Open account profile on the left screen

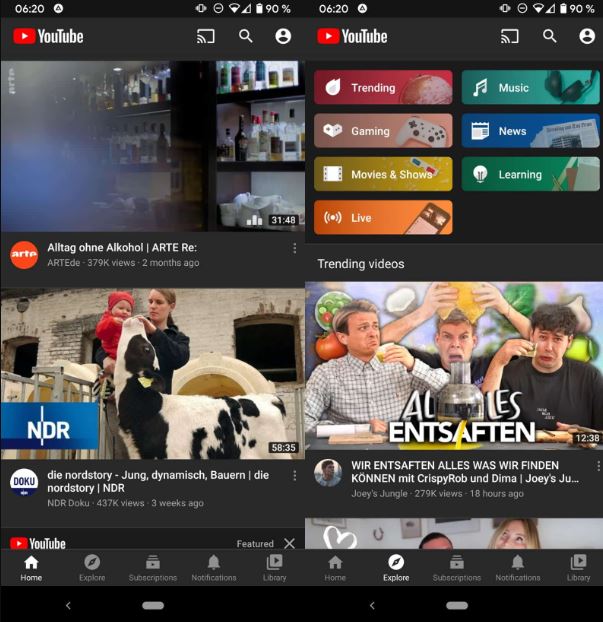click(x=283, y=36)
